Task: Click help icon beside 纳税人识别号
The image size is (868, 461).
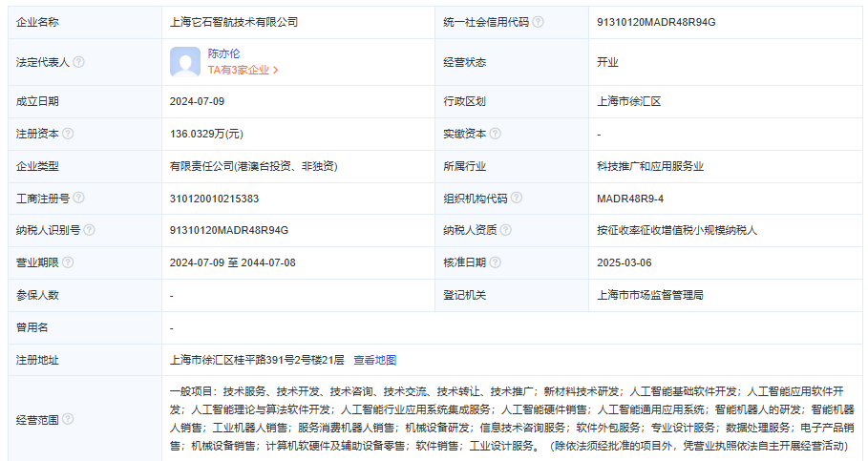Action: click(89, 230)
